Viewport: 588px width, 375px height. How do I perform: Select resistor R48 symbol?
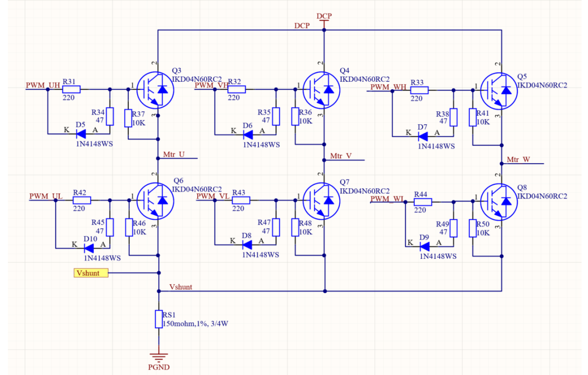[x=295, y=227]
